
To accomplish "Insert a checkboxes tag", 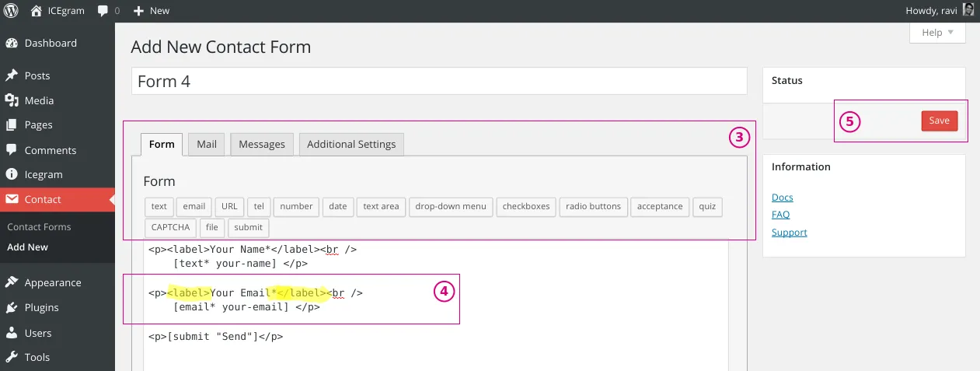I will 526,206.
